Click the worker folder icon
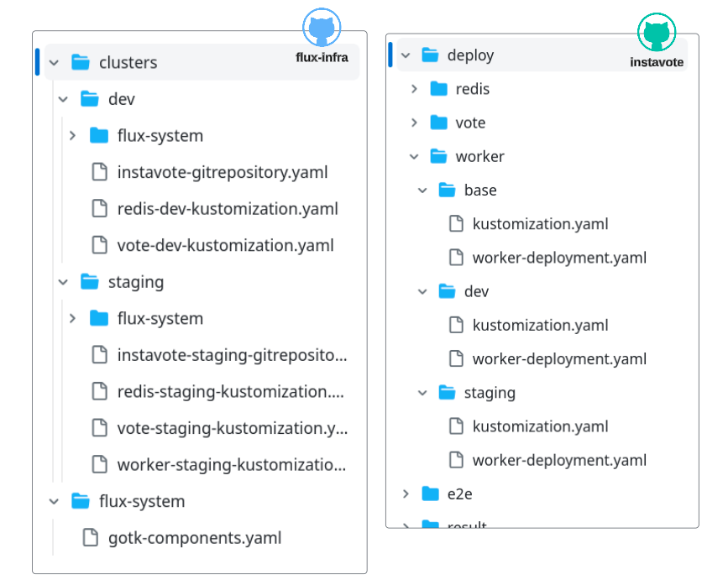 click(x=438, y=156)
